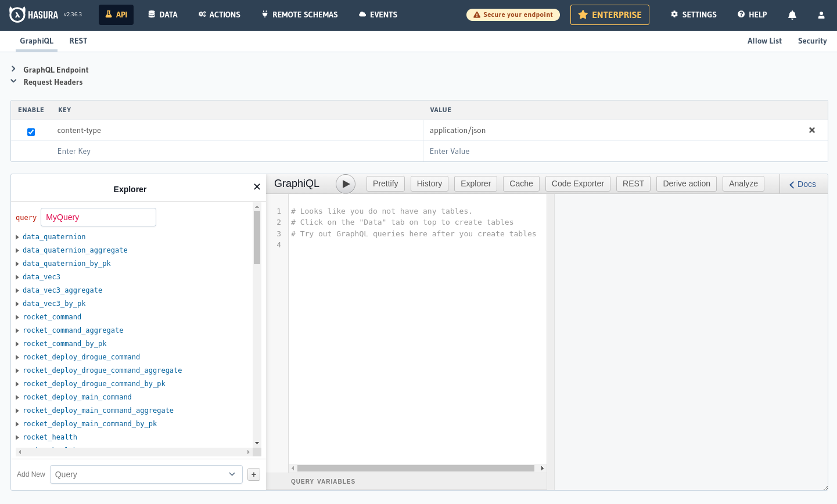
Task: Click Derive action button
Action: click(687, 183)
